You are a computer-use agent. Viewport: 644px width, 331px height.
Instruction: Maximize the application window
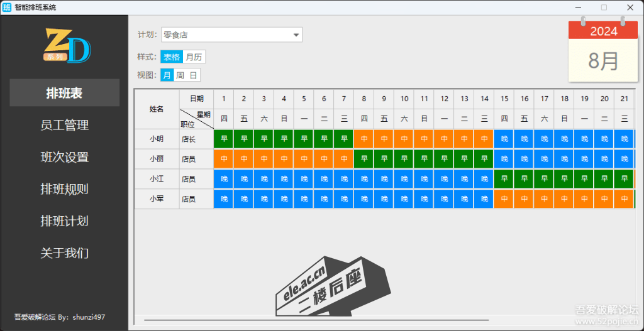pos(604,8)
